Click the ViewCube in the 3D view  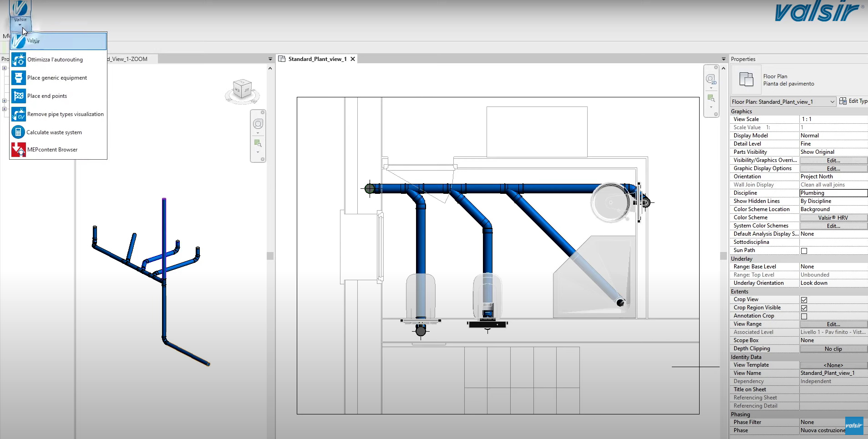(242, 89)
